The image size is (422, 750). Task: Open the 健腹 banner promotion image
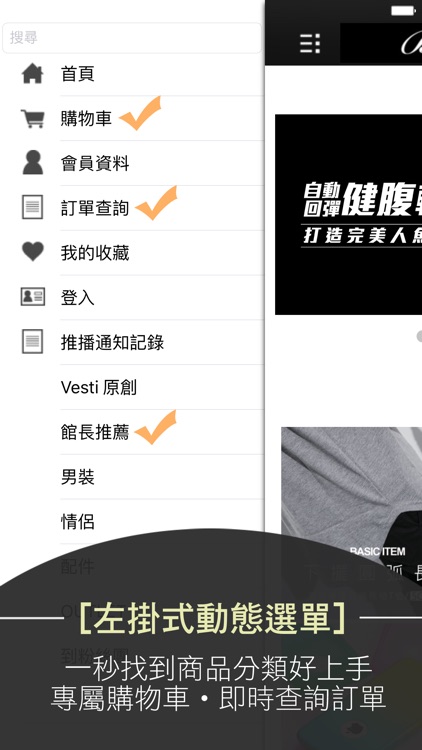(348, 214)
